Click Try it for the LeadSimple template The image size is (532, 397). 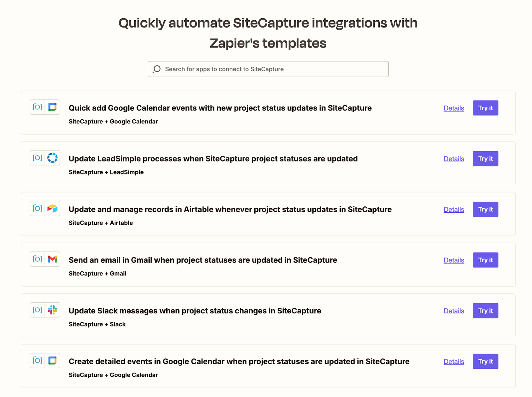pos(485,159)
